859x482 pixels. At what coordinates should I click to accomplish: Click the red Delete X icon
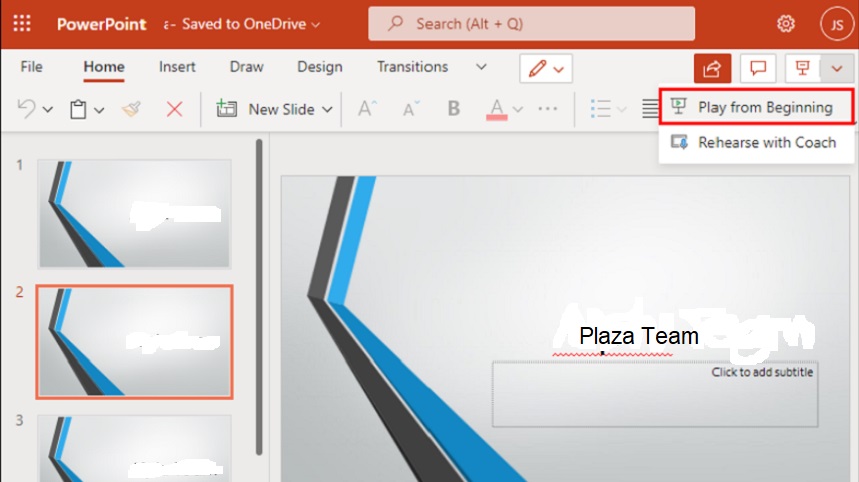(x=174, y=109)
